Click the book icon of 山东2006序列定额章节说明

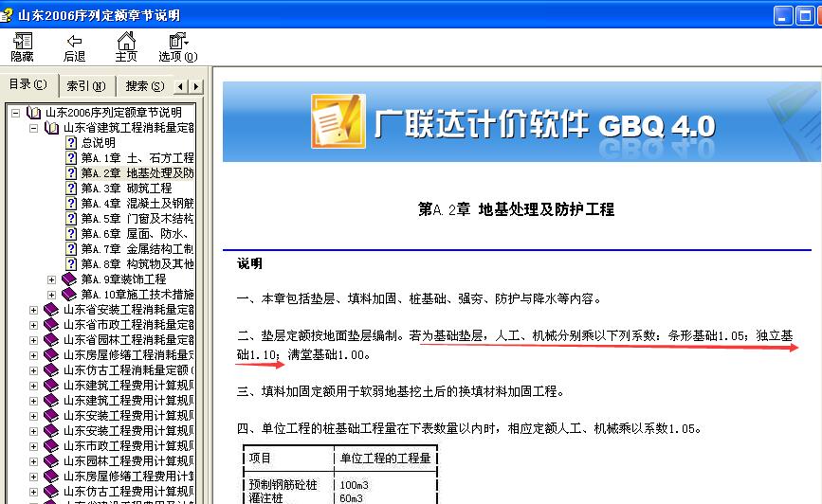[33, 113]
